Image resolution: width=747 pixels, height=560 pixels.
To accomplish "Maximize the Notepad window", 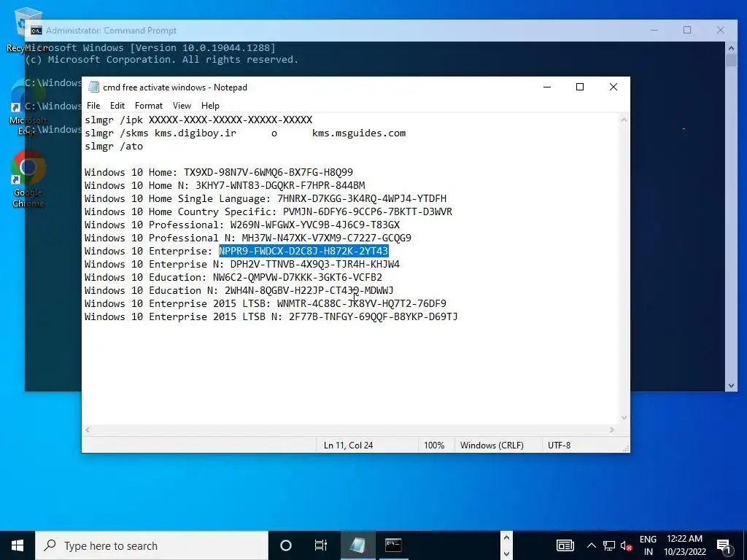I will click(580, 87).
